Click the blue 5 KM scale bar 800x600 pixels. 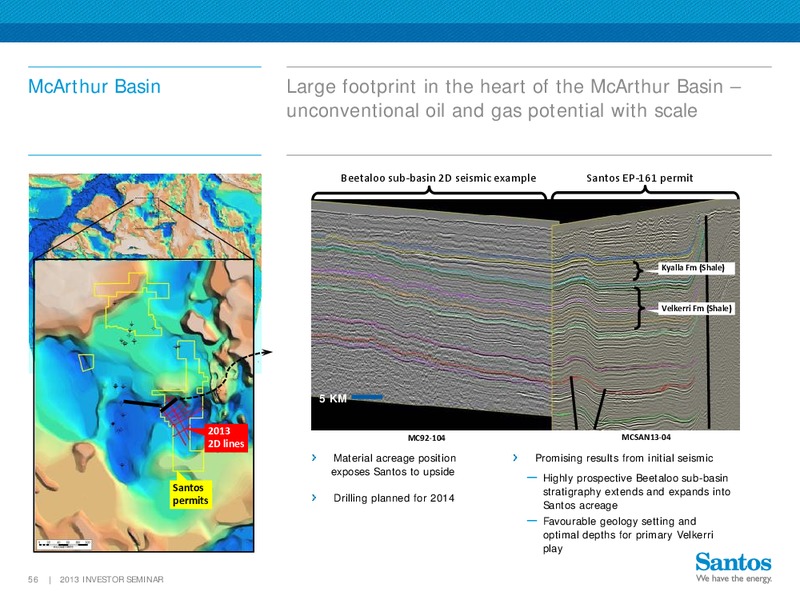pos(367,397)
